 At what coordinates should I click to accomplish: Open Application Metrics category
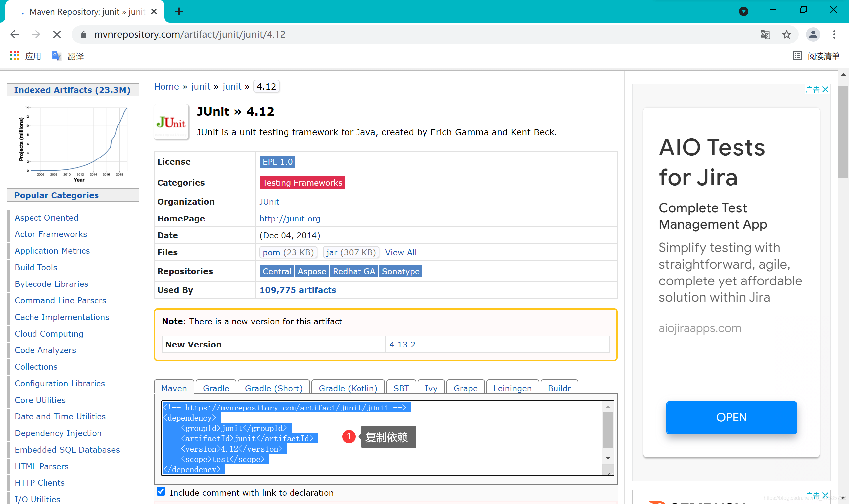(x=52, y=251)
